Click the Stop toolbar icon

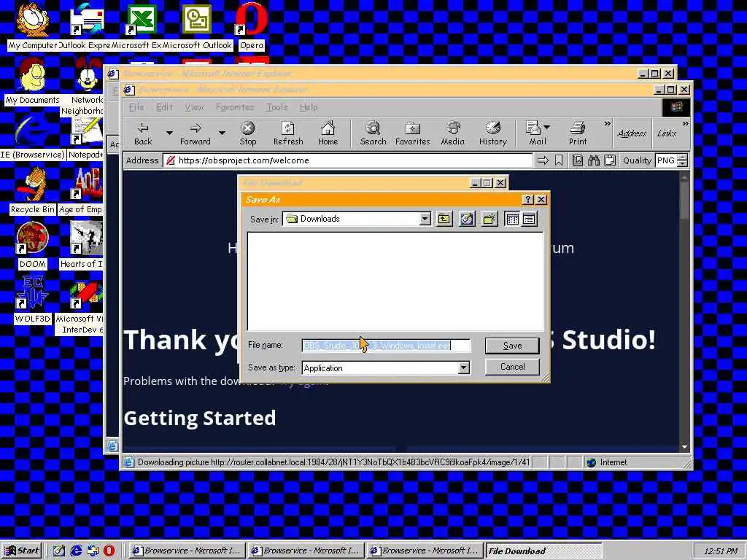tap(248, 133)
